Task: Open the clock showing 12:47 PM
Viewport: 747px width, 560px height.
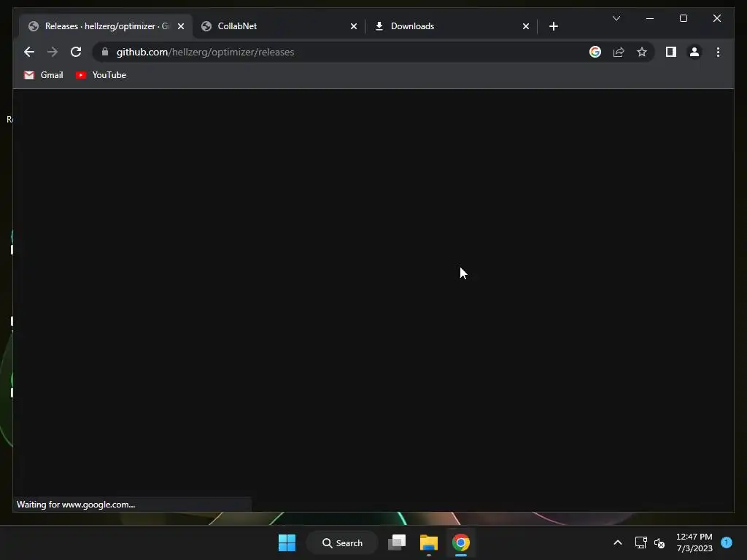Action: (x=694, y=542)
